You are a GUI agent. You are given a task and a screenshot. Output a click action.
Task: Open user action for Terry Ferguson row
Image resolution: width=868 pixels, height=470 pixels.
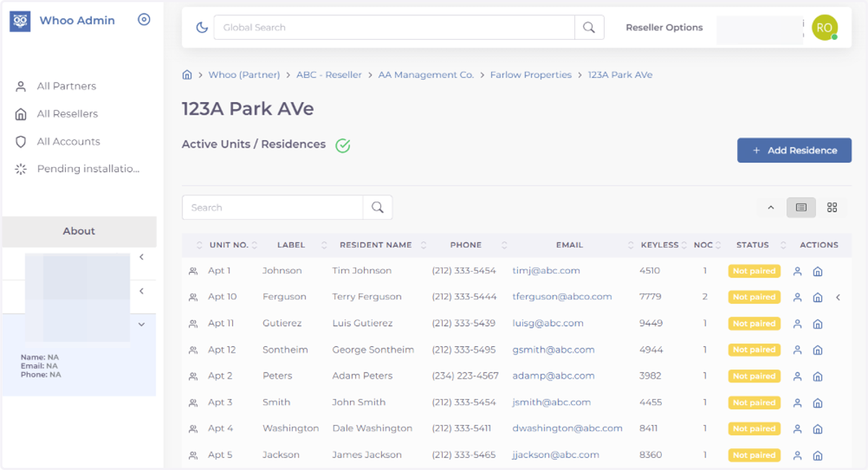point(797,297)
